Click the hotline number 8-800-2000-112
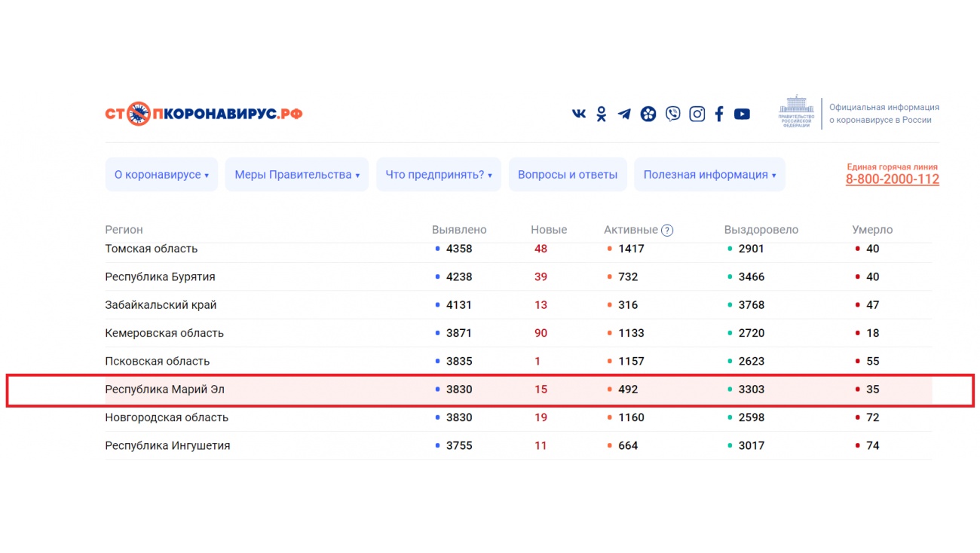Screen dimensions: 980x553 892,179
